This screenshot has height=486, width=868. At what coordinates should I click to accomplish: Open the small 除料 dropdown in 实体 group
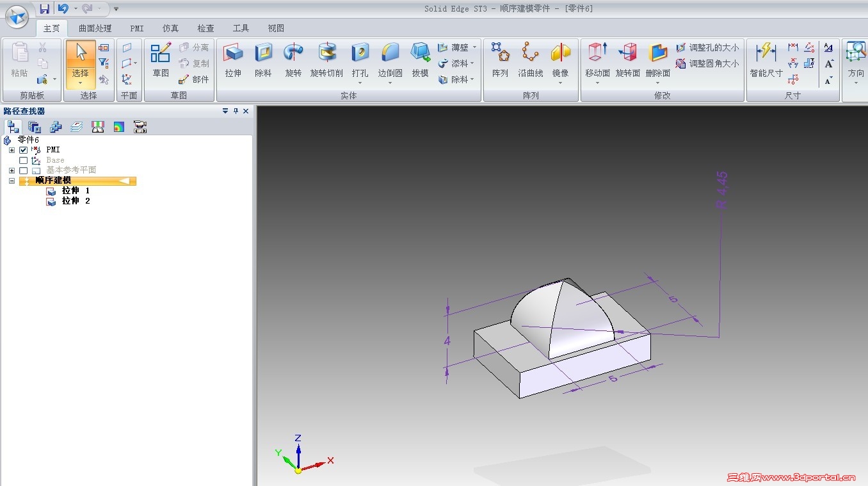pyautogui.click(x=472, y=79)
